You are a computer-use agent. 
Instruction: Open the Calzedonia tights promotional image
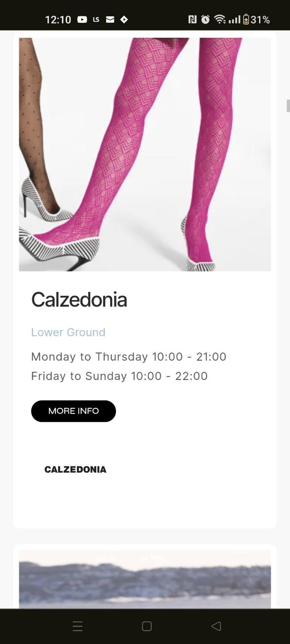pyautogui.click(x=145, y=155)
